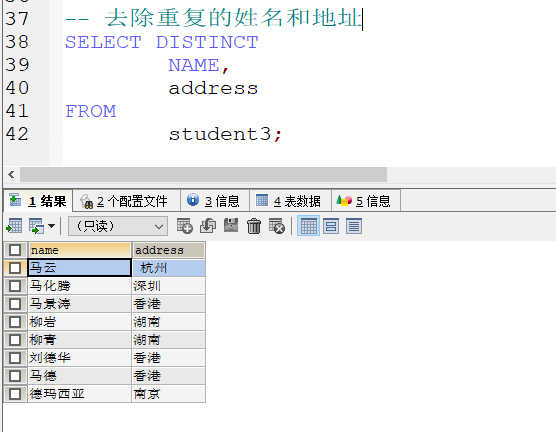The image size is (556, 432).
Task: Open the dropdown arrow beside copy result icon
Action: 51,226
